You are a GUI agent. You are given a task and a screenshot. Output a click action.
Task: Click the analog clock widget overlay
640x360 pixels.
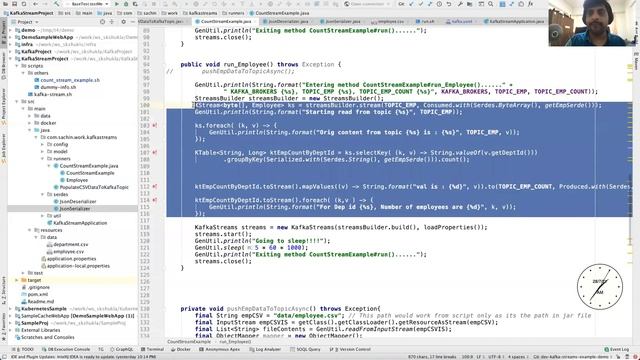pyautogui.click(x=600, y=287)
